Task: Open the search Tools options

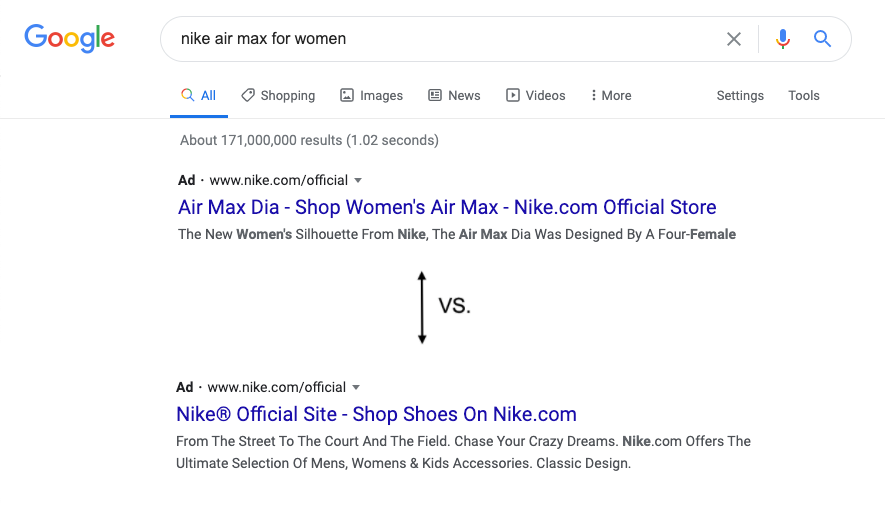Action: tap(804, 96)
